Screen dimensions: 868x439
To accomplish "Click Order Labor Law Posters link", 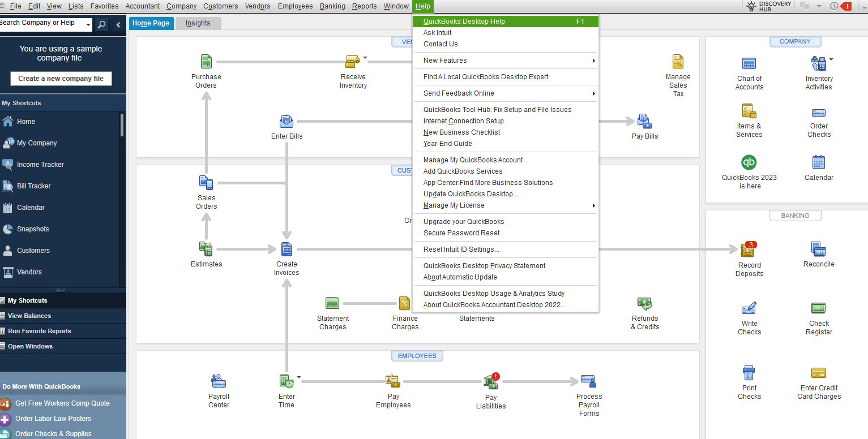I will (x=53, y=419).
